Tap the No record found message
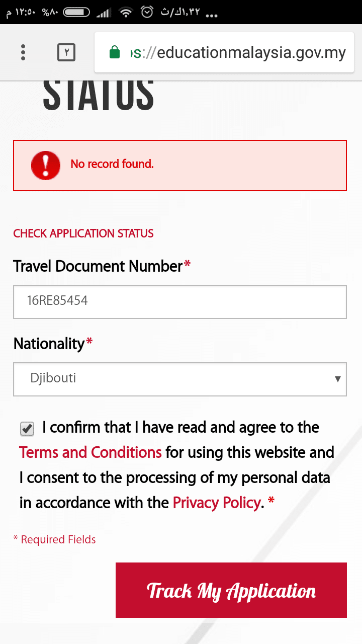The width and height of the screenshot is (362, 644). (x=112, y=164)
